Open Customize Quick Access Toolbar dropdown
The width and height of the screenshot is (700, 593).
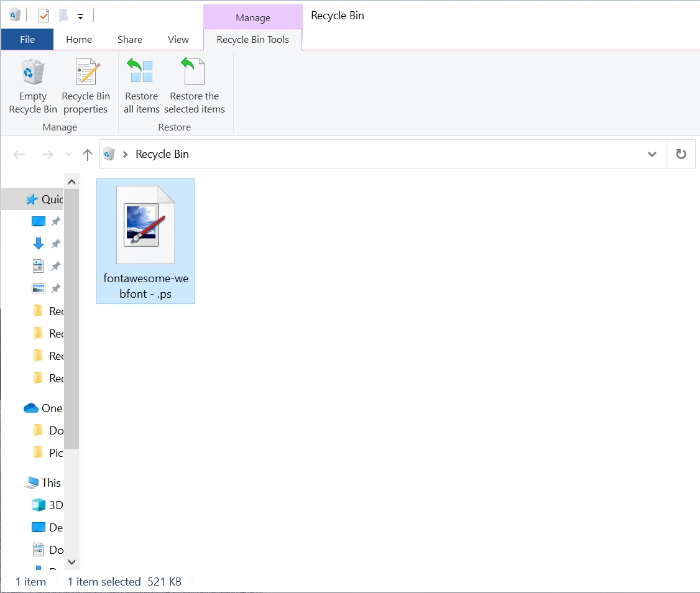pos(80,17)
